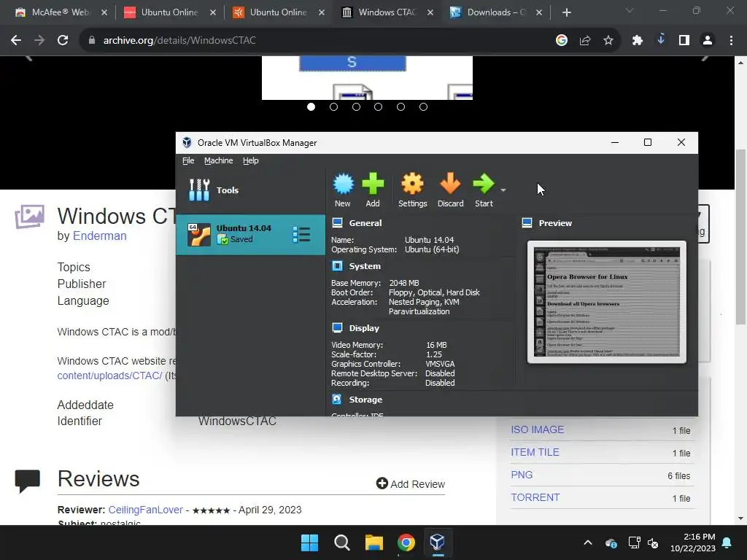Select sixth carousel dot indicator
747x560 pixels.
(x=423, y=106)
